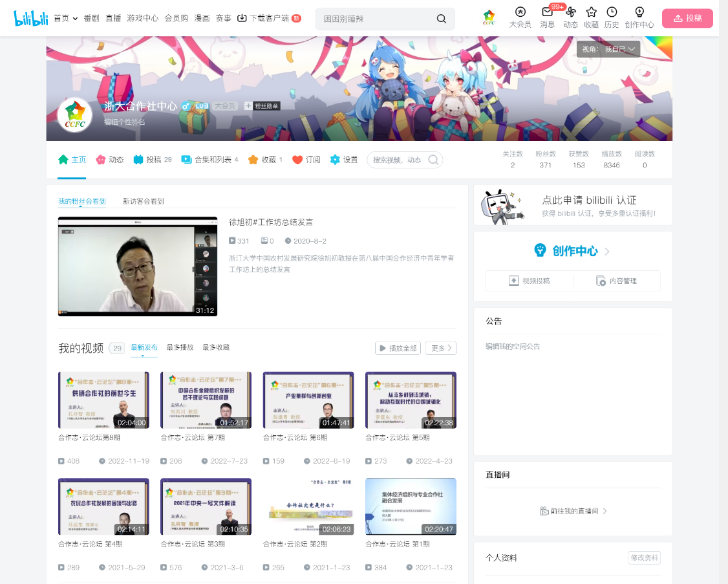
Task: Click the 创作中心 lightbulb panel icon
Action: [540, 250]
